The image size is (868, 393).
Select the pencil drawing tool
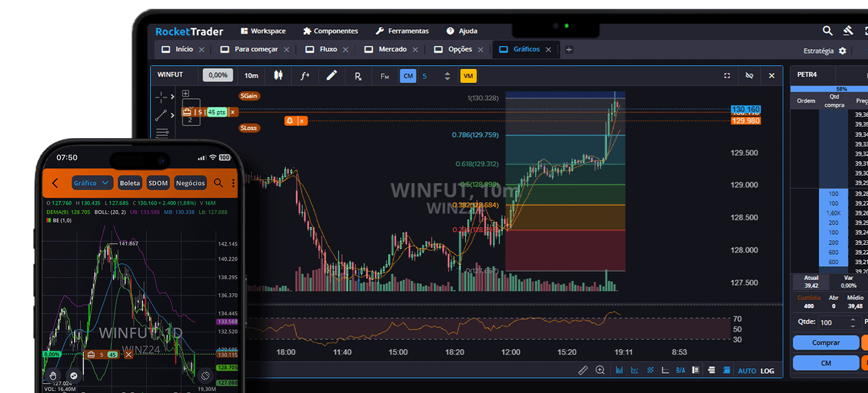pos(332,76)
